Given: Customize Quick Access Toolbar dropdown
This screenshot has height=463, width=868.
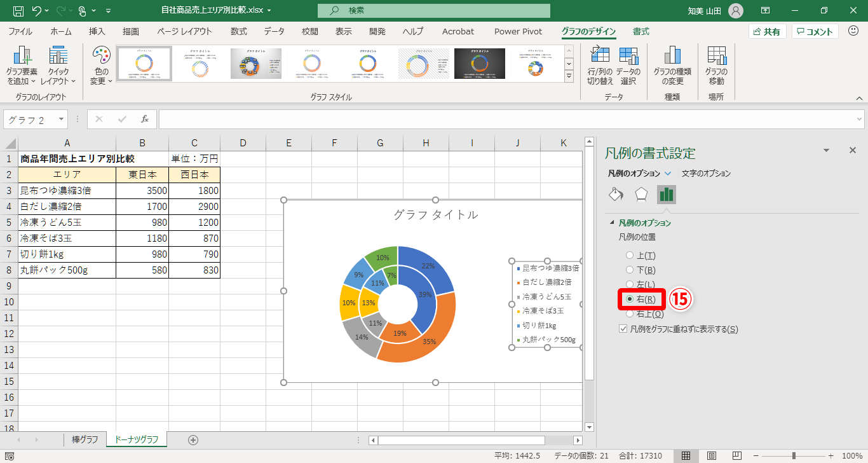Looking at the screenshot, I should 108,11.
